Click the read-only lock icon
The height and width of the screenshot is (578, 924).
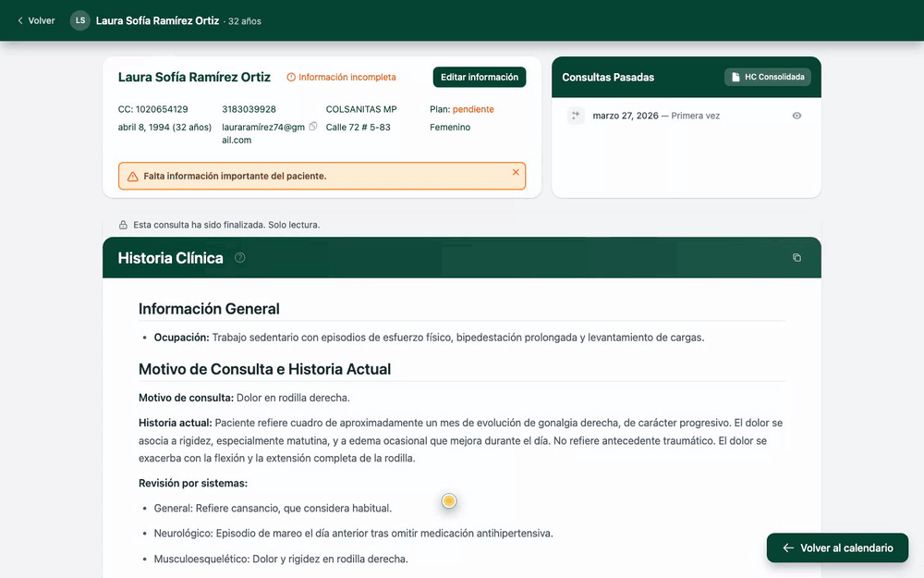point(123,225)
